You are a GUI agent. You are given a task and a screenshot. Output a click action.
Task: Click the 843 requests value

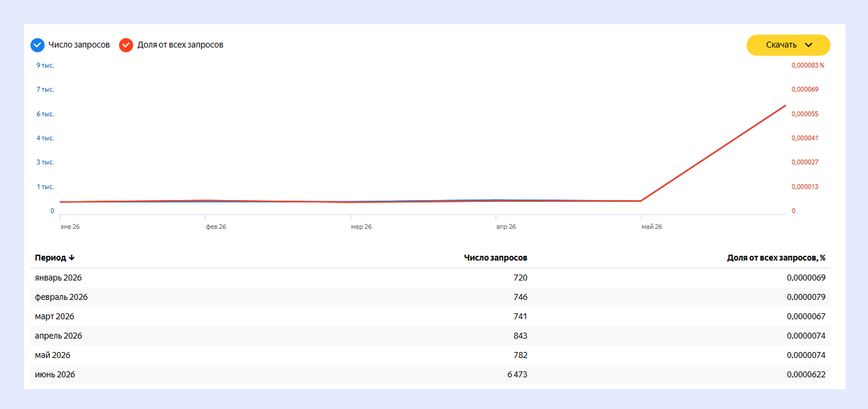[520, 336]
